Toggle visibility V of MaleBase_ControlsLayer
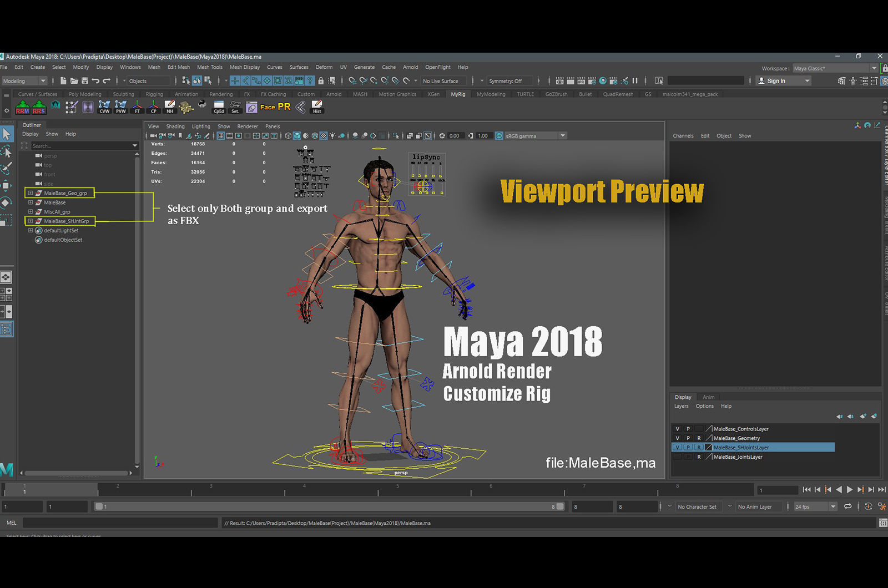This screenshot has height=588, width=888. [x=677, y=429]
